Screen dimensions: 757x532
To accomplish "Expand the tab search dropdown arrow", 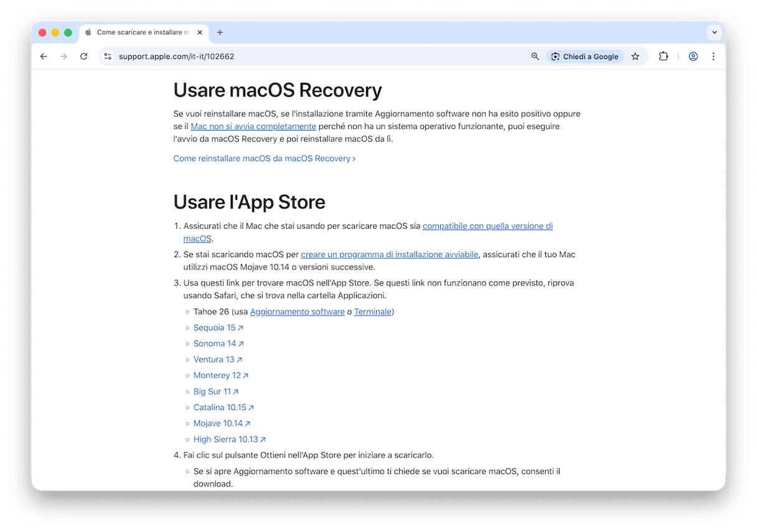I will point(713,32).
